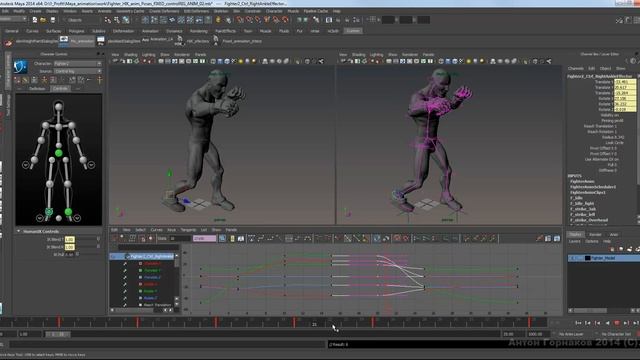
Task: Select F_strike_Overhead input node
Action: click(x=589, y=220)
